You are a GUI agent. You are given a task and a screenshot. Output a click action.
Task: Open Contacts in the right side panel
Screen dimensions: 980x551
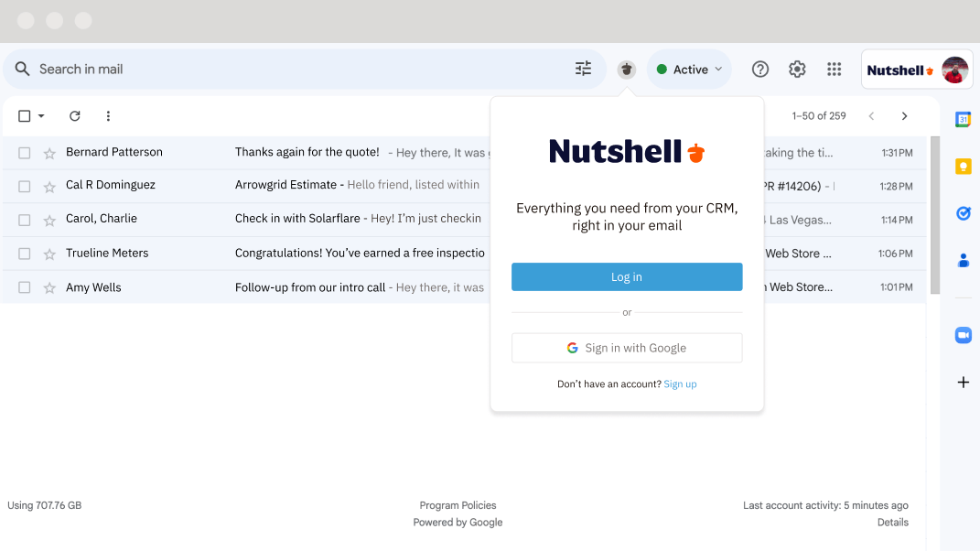[x=963, y=261]
